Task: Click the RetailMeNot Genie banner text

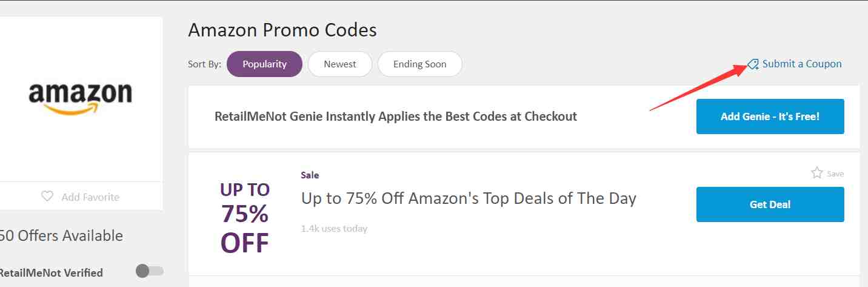Action: coord(396,116)
